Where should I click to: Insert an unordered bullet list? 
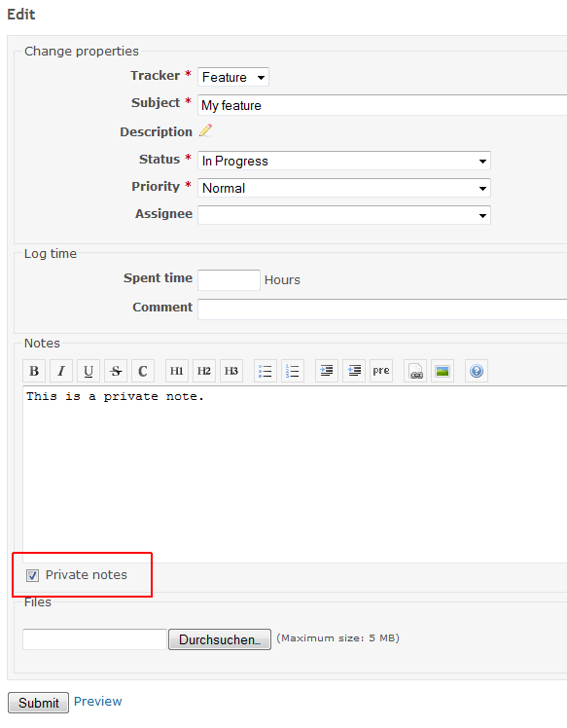click(266, 371)
